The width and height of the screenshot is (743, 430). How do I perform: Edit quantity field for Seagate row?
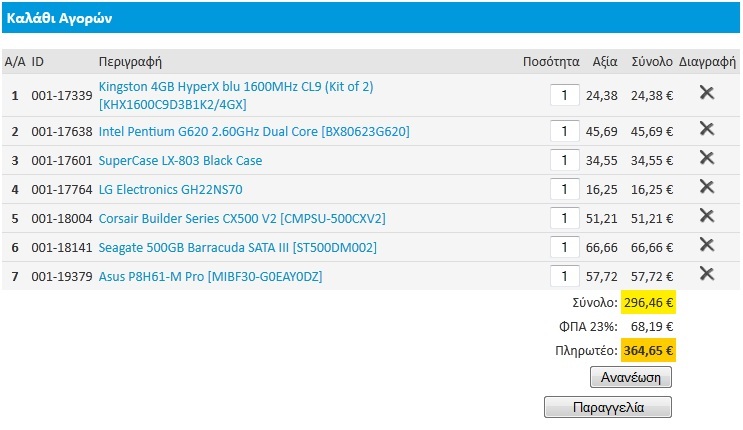click(x=564, y=247)
